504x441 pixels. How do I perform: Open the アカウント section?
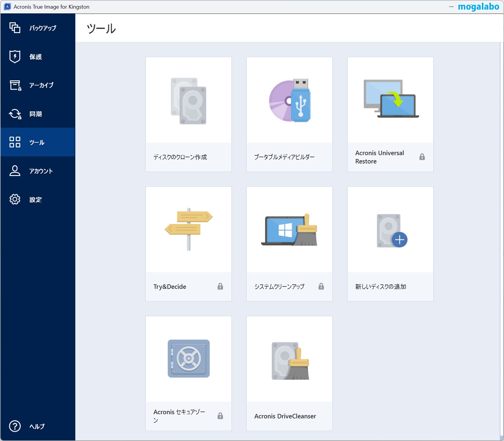38,171
